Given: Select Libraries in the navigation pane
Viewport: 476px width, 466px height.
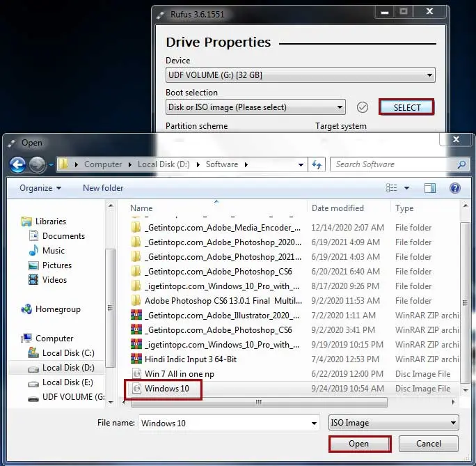Looking at the screenshot, I should point(50,221).
